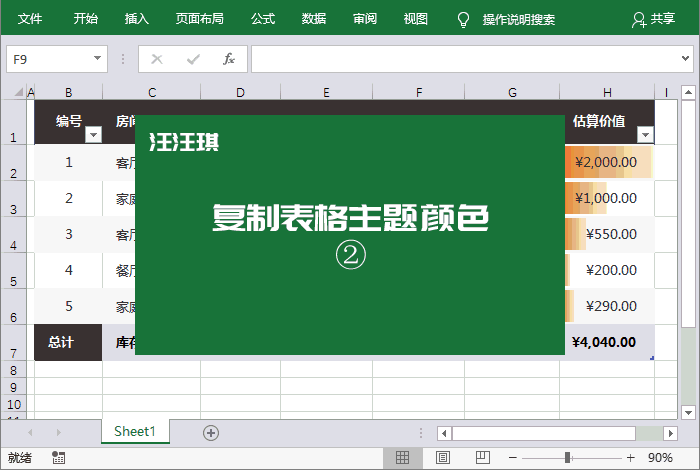This screenshot has height=470, width=700.
Task: Expand the Name Box dropdown arrow
Action: click(97, 59)
